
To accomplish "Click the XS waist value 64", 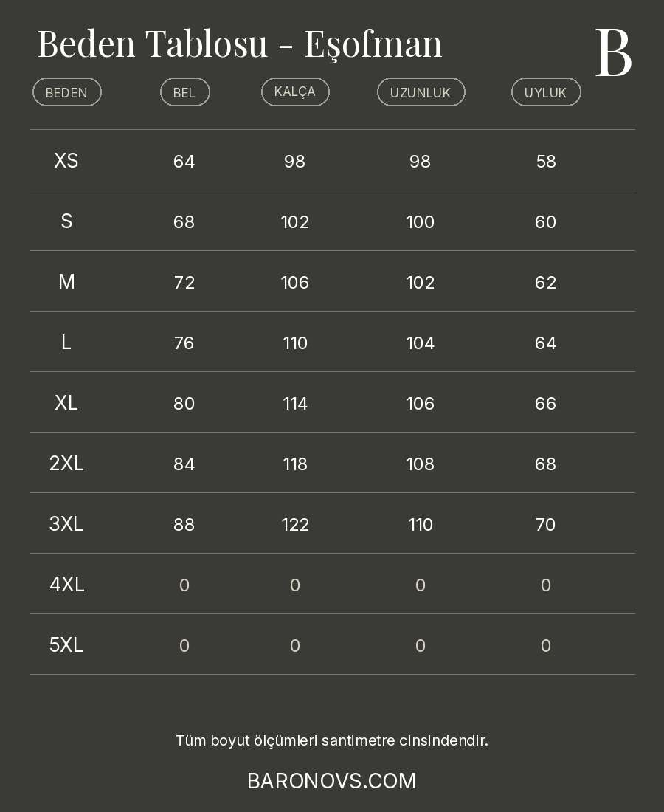I will [x=184, y=162].
